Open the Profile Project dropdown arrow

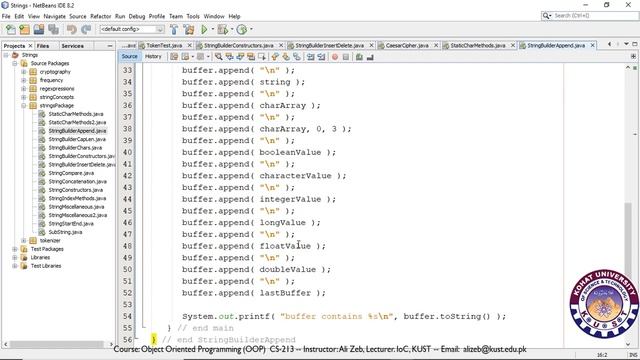click(251, 29)
